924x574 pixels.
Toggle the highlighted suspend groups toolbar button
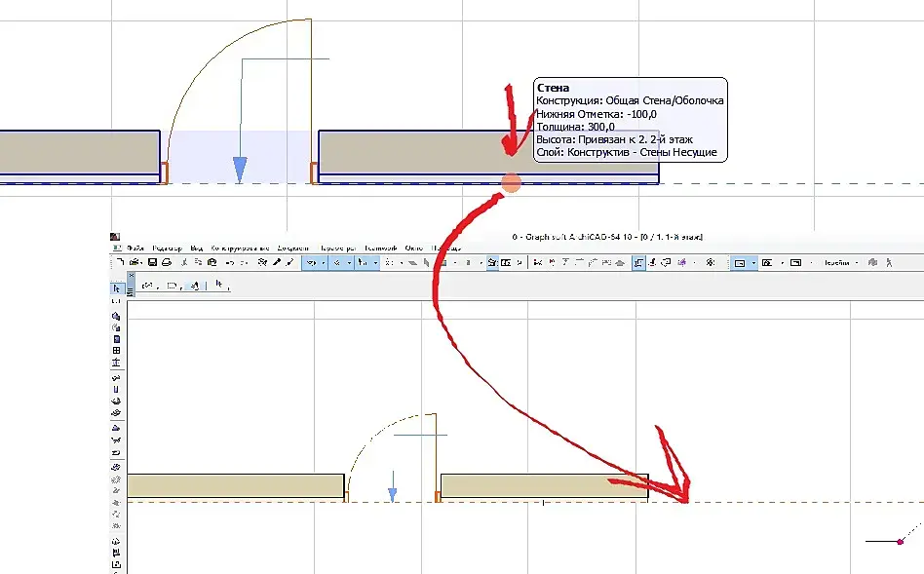pyautogui.click(x=638, y=262)
